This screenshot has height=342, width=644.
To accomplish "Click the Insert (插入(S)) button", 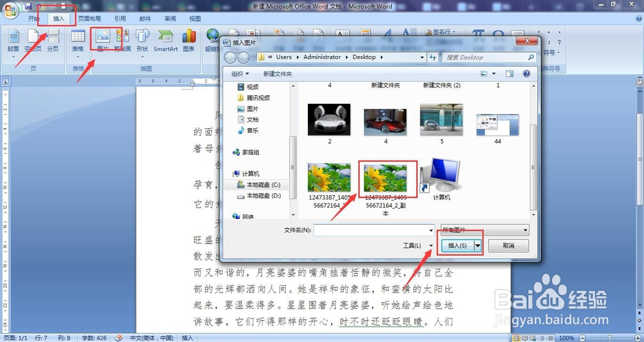I will 457,245.
